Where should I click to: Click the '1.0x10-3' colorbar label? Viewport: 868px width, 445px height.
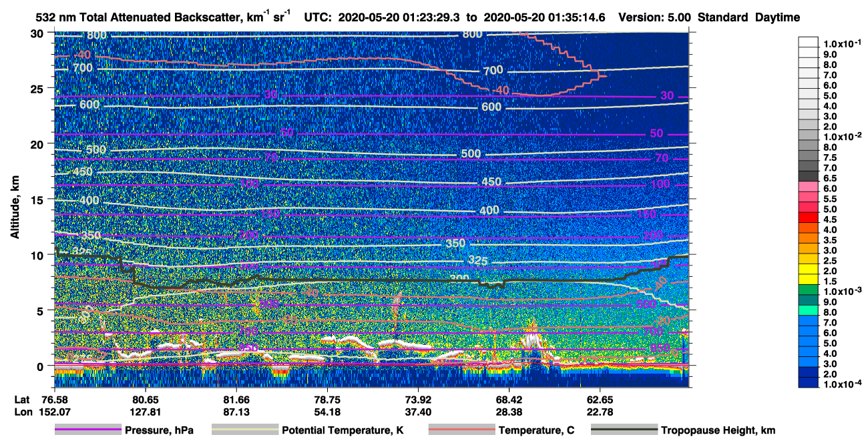coord(843,291)
